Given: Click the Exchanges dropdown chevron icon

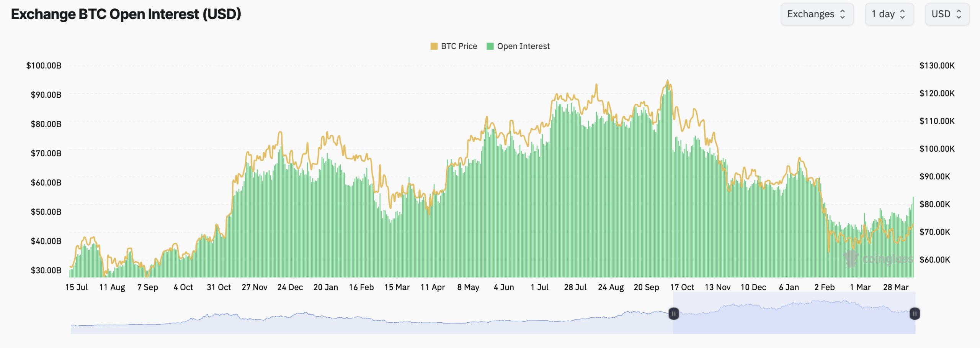Looking at the screenshot, I should coord(842,14).
